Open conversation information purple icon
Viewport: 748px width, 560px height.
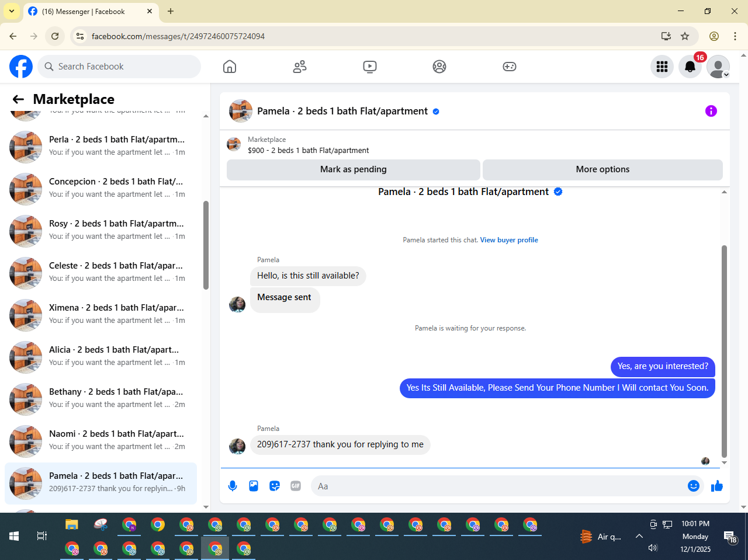[x=711, y=111]
